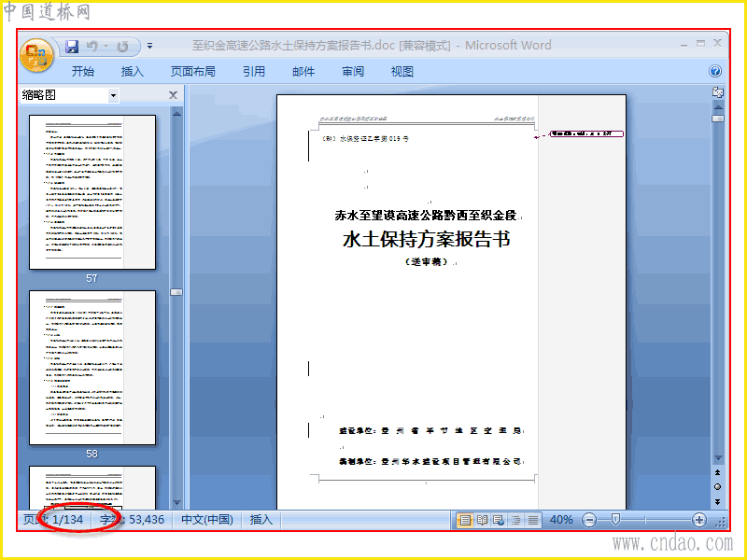Click language 中文(中国) in status bar
Viewport: 747px width, 560px height.
point(207,520)
